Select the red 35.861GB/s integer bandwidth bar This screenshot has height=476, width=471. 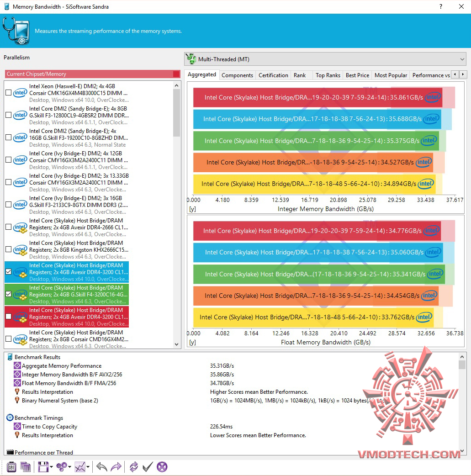[x=318, y=97]
